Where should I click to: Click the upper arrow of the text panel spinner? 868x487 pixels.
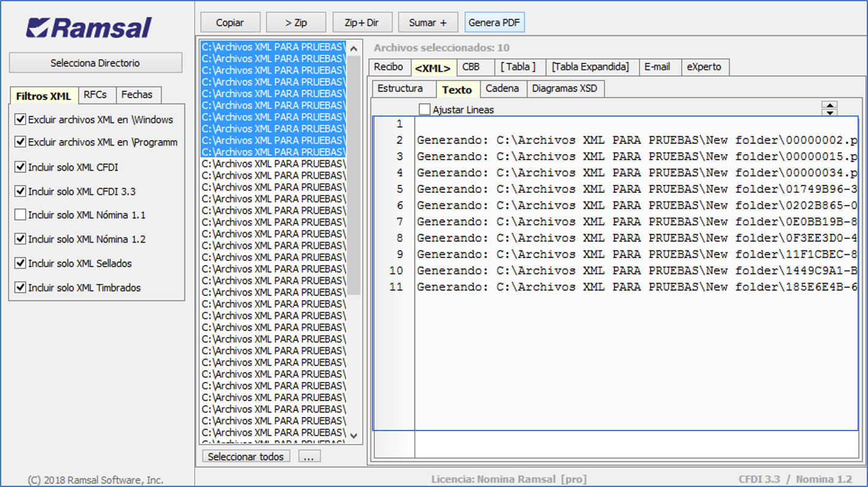pyautogui.click(x=829, y=105)
